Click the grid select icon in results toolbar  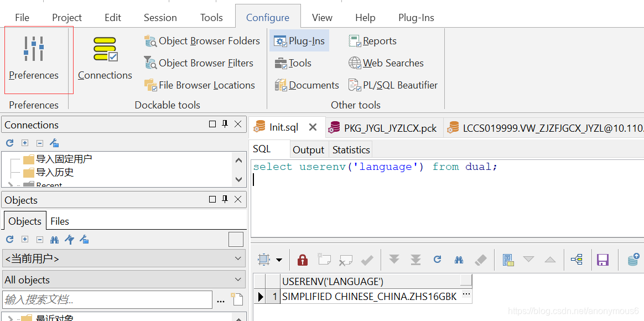tap(263, 260)
